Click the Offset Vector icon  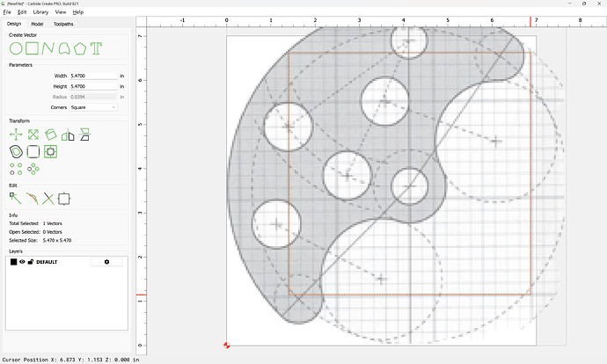point(16,151)
